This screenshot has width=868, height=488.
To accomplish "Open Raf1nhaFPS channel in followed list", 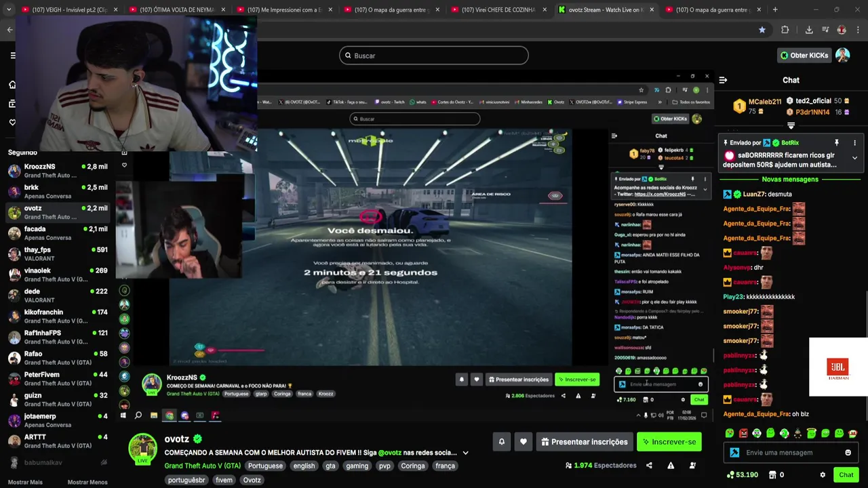I will tap(58, 338).
